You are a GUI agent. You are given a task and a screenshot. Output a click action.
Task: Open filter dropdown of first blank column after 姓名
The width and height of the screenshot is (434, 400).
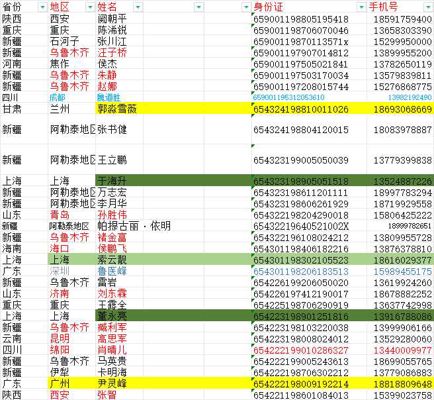click(x=199, y=7)
